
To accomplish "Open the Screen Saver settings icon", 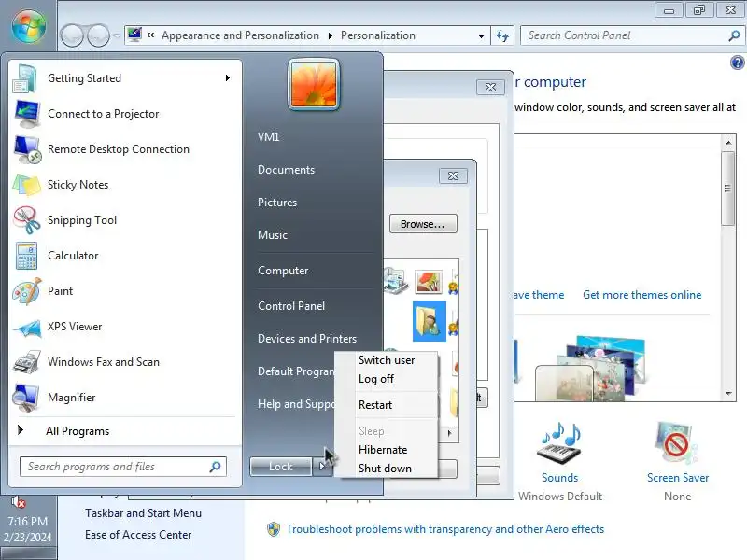I will pyautogui.click(x=677, y=443).
